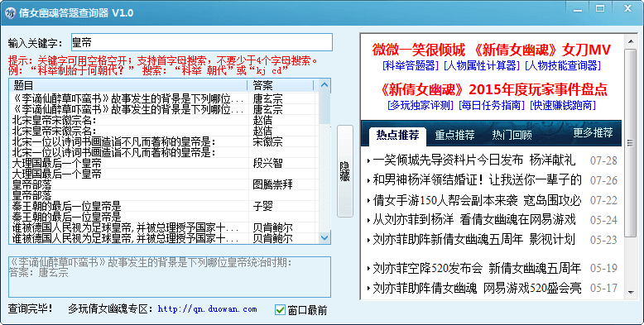Select the first 秦王朝的最后一位皇帝是 row

[164, 206]
